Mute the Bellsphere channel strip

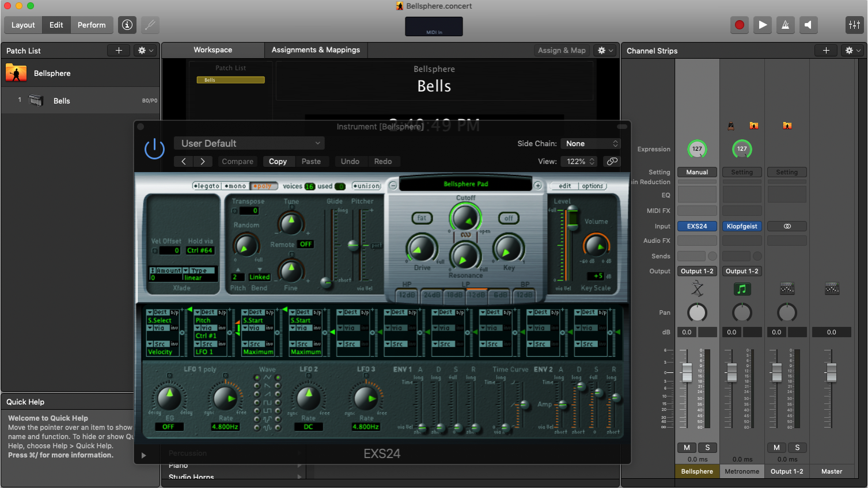(x=687, y=447)
